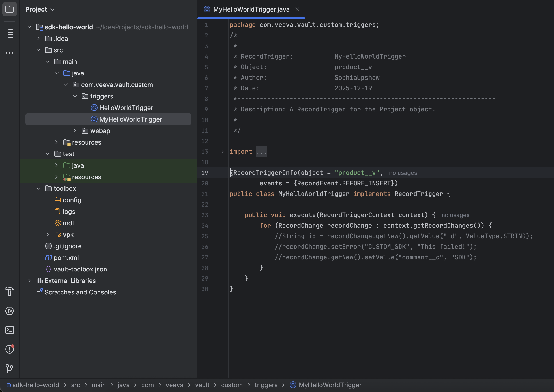Open the Build hammer tool window

click(9, 292)
